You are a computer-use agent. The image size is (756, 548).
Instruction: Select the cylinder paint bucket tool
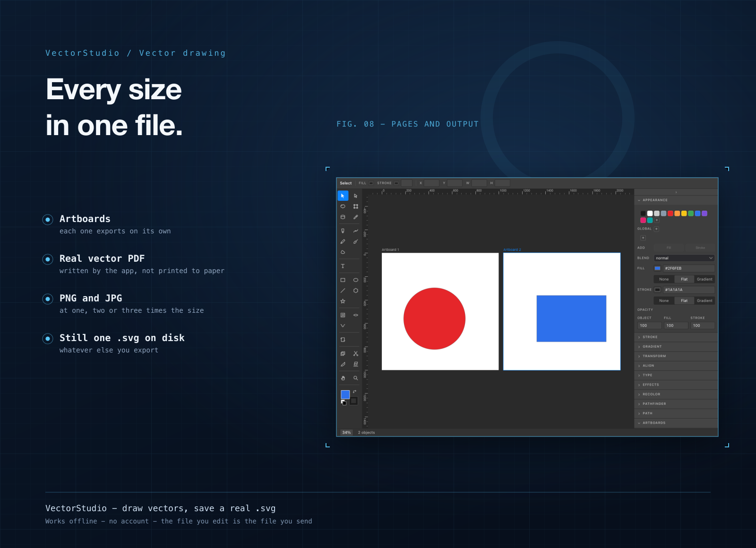pyautogui.click(x=343, y=217)
